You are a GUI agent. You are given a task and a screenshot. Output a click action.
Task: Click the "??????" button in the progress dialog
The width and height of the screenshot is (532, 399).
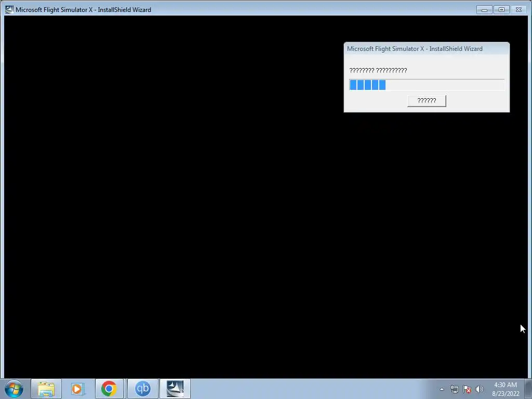coord(427,101)
